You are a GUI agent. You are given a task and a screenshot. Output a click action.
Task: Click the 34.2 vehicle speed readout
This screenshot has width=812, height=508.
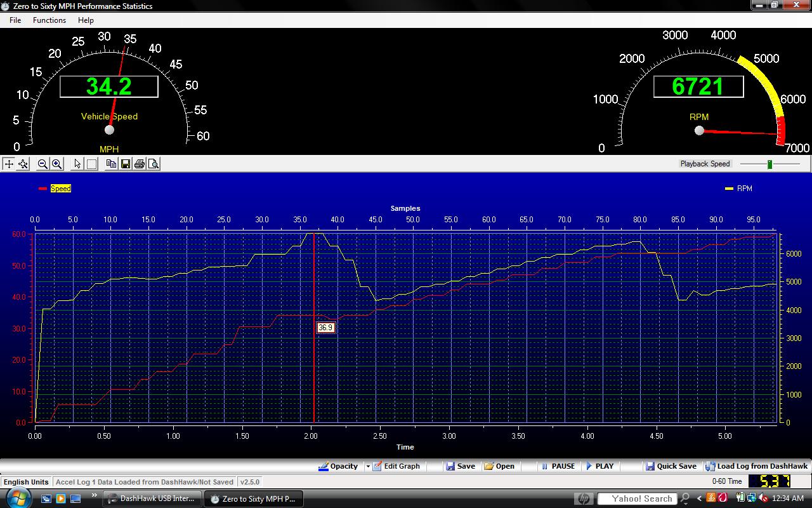click(109, 87)
